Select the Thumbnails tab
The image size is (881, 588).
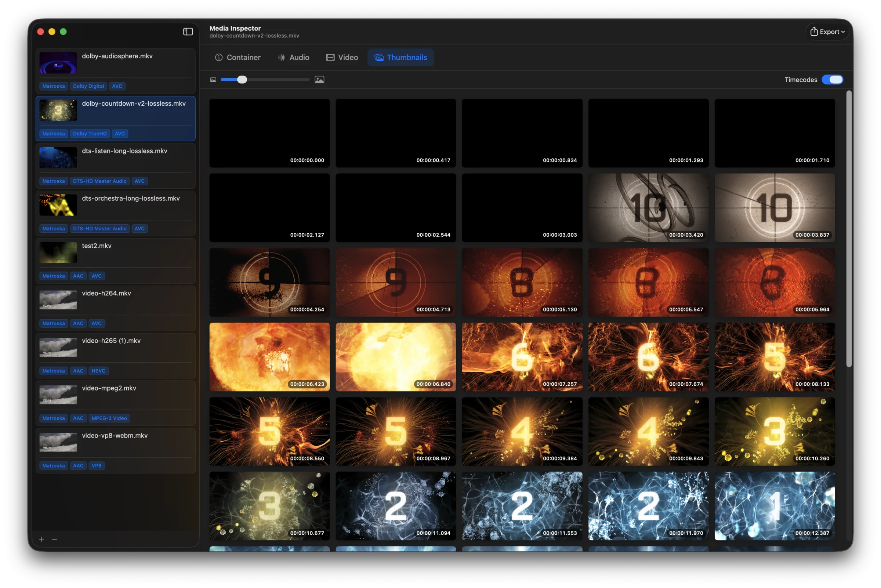(400, 57)
